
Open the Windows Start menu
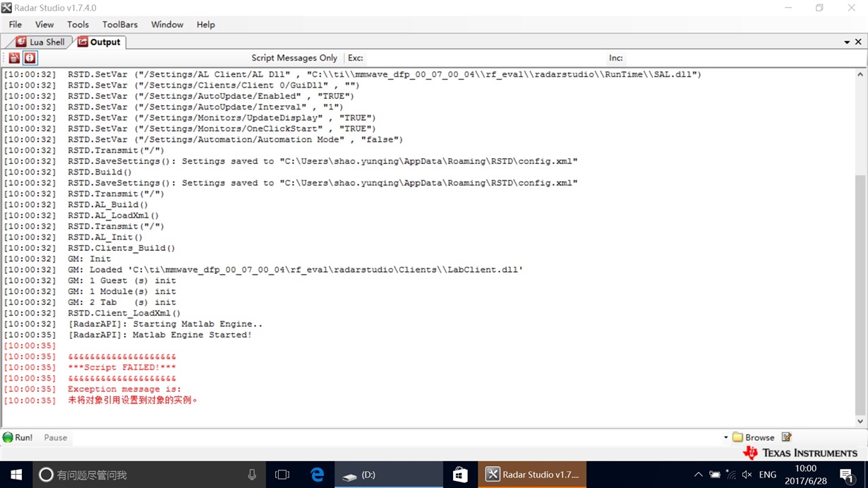pyautogui.click(x=16, y=475)
